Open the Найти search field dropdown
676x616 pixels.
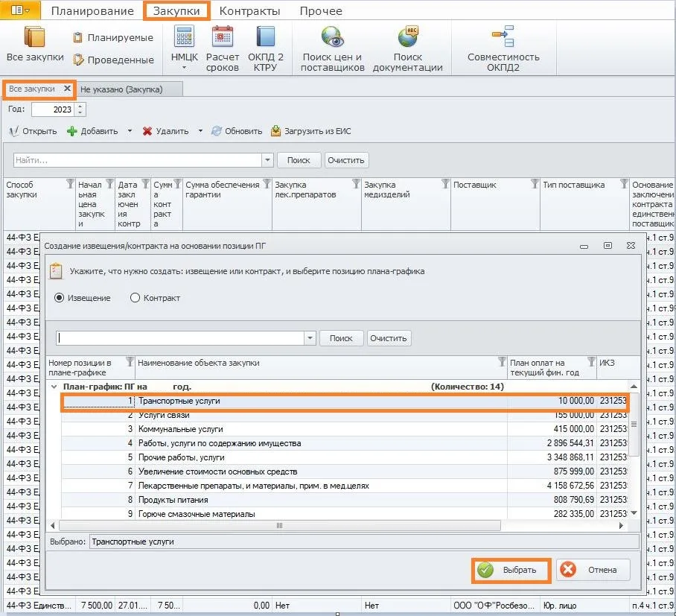coord(267,159)
